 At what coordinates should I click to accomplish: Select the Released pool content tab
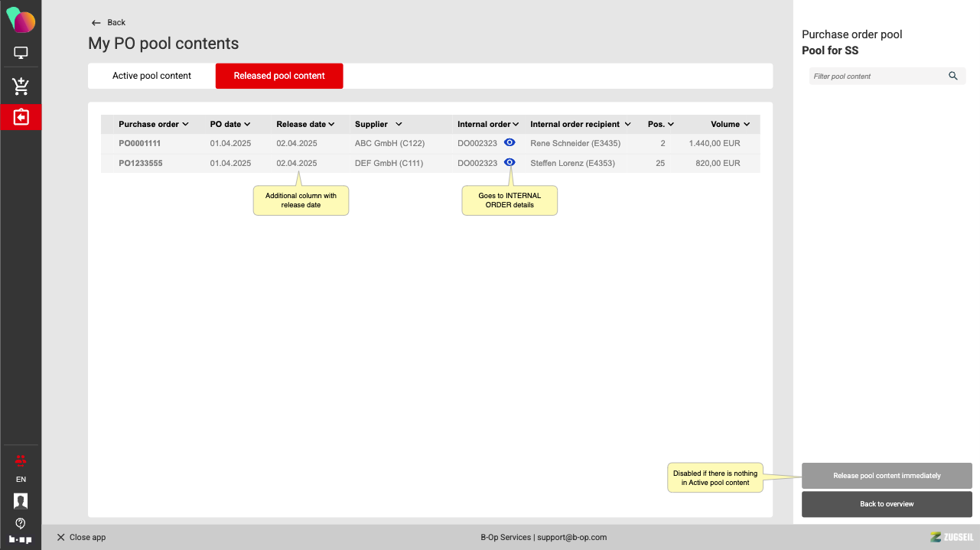(279, 76)
